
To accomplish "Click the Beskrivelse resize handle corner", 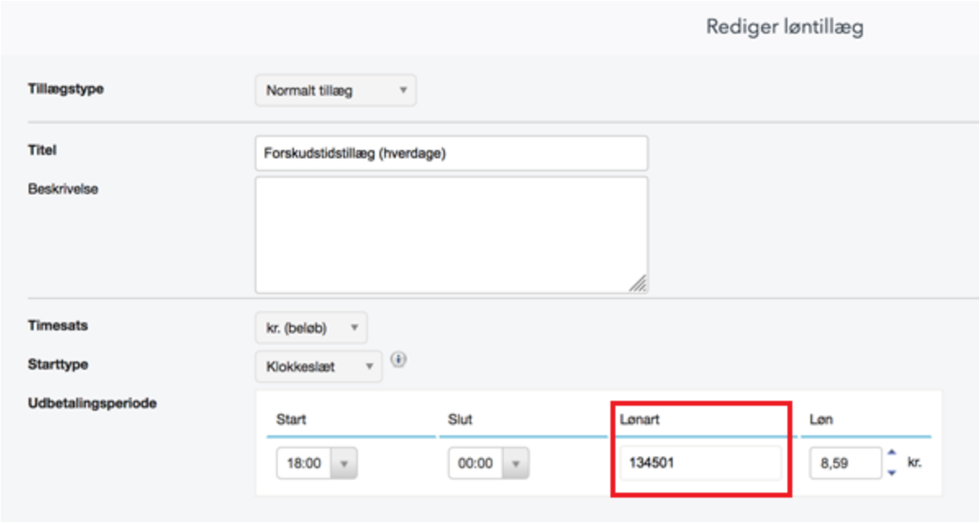I will (x=638, y=284).
